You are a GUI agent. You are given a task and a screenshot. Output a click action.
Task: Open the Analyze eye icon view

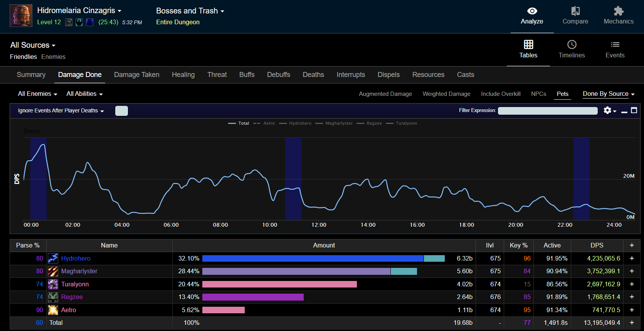(x=532, y=11)
